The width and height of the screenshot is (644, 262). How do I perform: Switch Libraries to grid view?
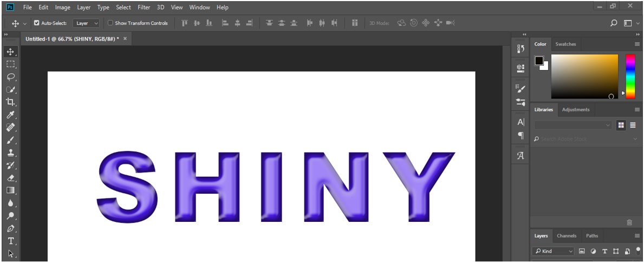(621, 125)
